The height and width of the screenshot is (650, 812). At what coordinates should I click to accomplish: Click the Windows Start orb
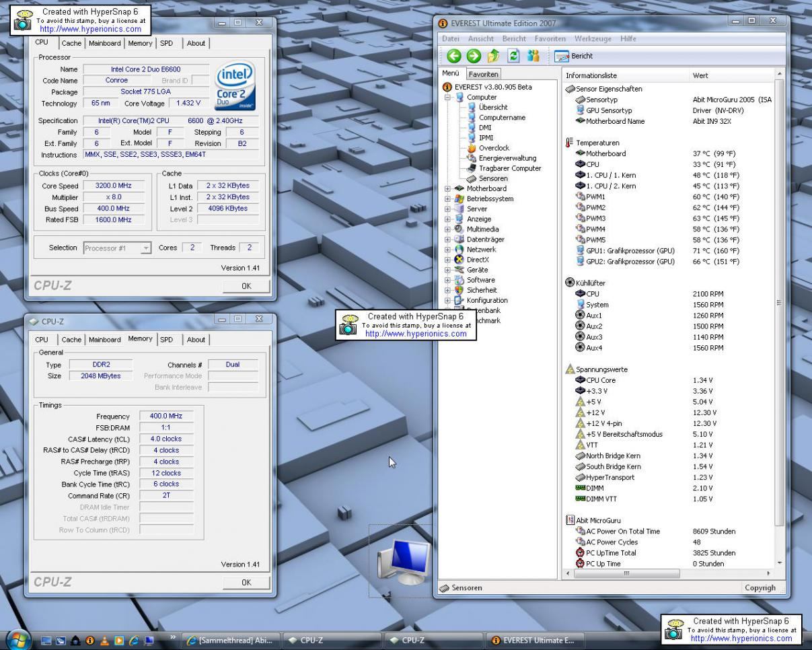(x=18, y=640)
